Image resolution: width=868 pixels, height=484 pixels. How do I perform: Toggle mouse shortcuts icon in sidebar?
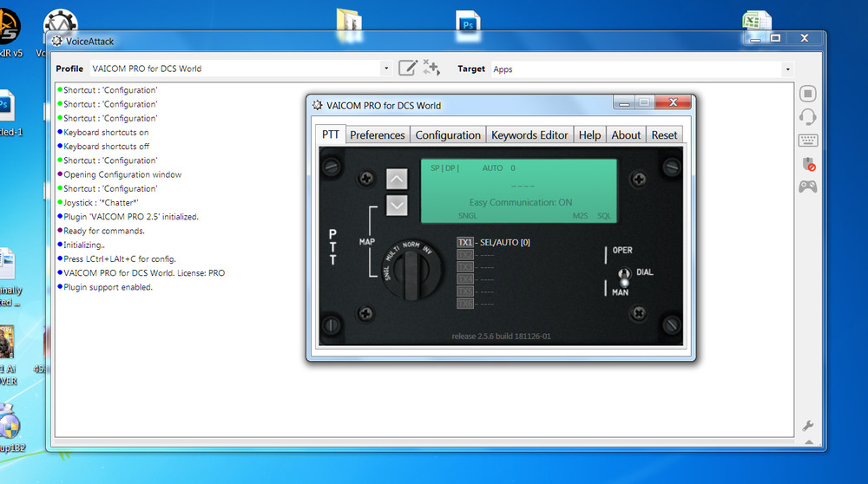pos(808,164)
